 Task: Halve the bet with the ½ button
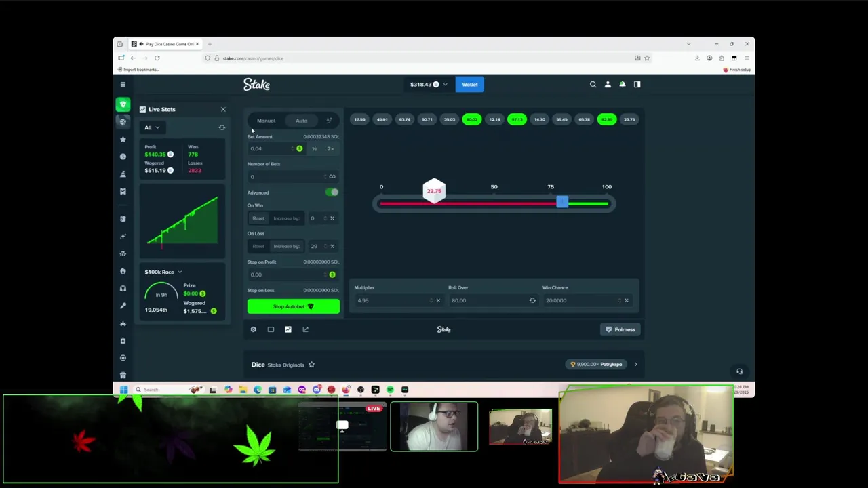point(314,148)
